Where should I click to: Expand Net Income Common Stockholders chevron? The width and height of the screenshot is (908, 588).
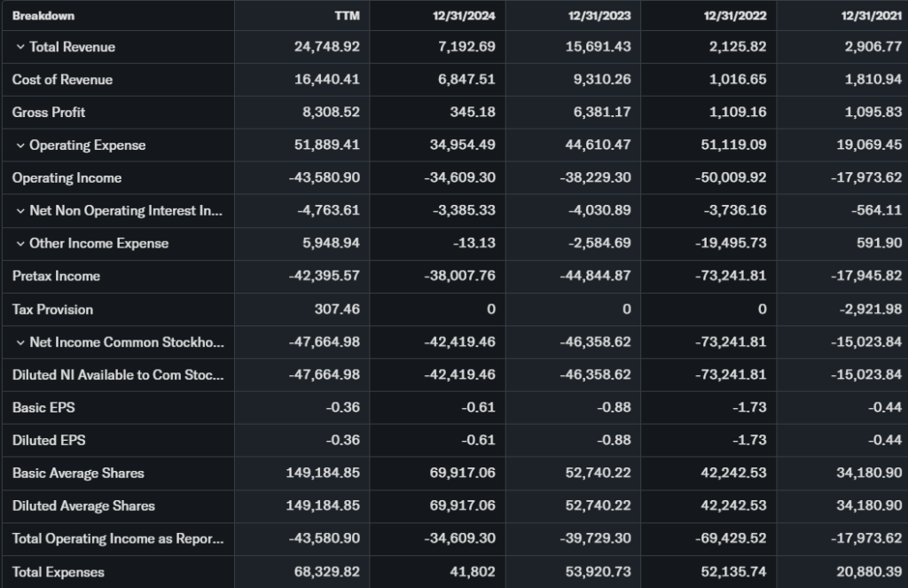pos(20,342)
